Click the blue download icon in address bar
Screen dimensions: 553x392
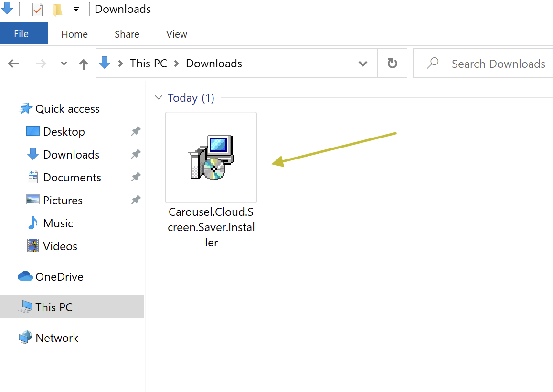(105, 63)
